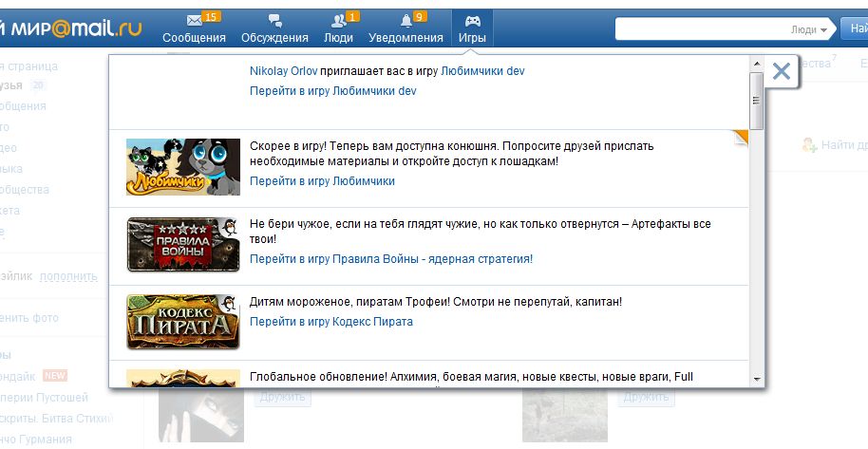Click the popup scrollbar down arrow
Image resolution: width=868 pixels, height=449 pixels.
click(756, 380)
